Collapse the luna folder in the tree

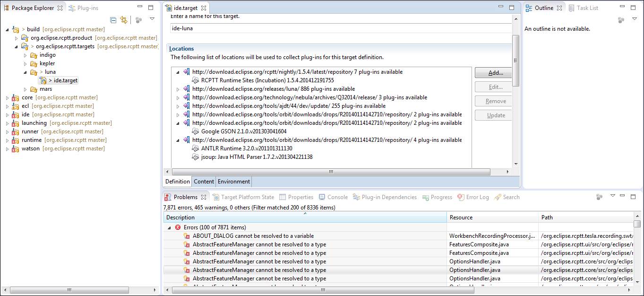coord(26,72)
